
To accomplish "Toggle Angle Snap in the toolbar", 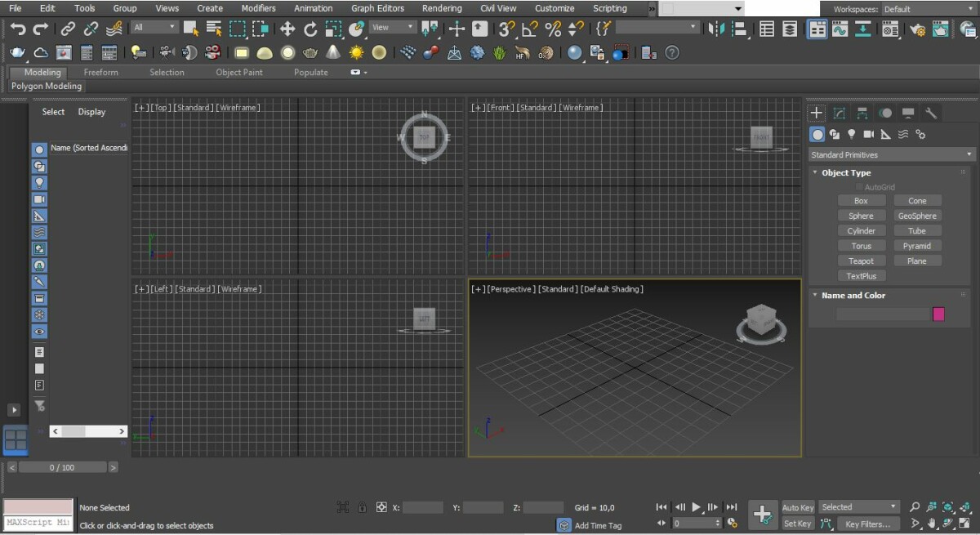I will [x=529, y=29].
